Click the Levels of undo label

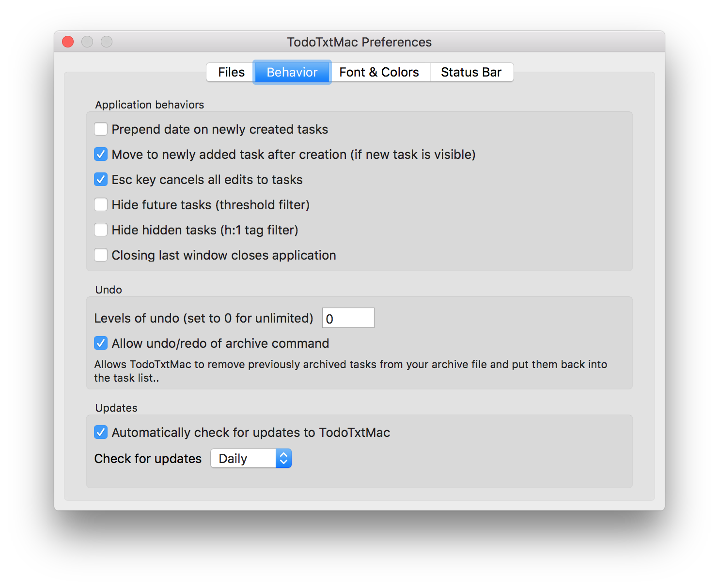[204, 318]
